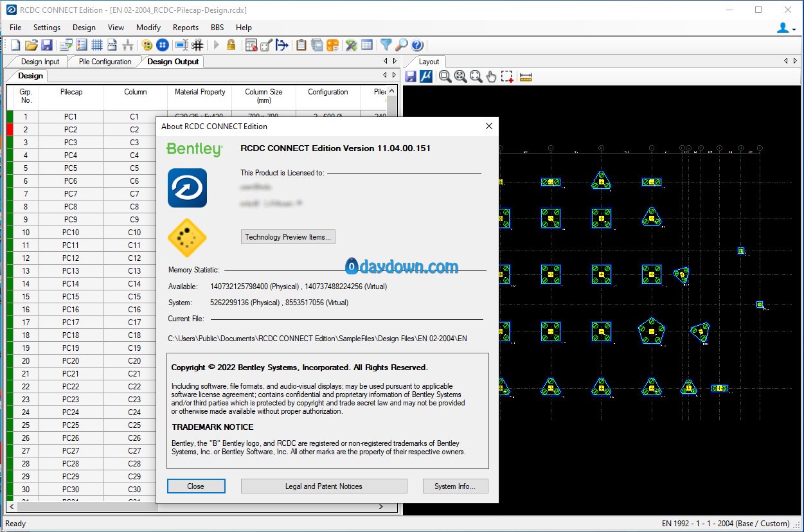Click the color palette toolbar icon
Viewport: 804px width, 532px height.
click(147, 45)
